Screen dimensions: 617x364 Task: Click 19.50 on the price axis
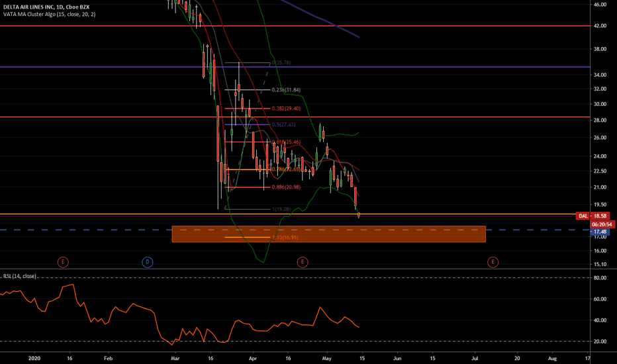pyautogui.click(x=600, y=205)
